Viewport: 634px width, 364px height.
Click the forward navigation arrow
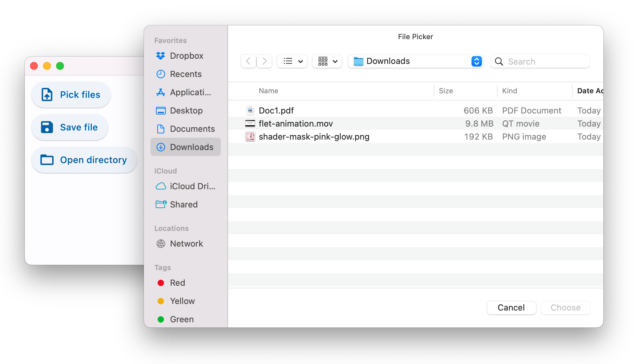[264, 61]
